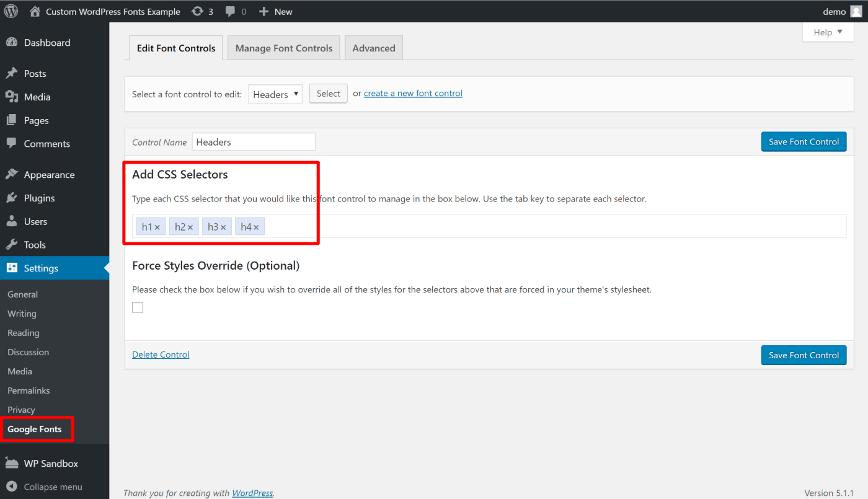The height and width of the screenshot is (499, 868).
Task: Go to the Posts section
Action: (x=35, y=73)
